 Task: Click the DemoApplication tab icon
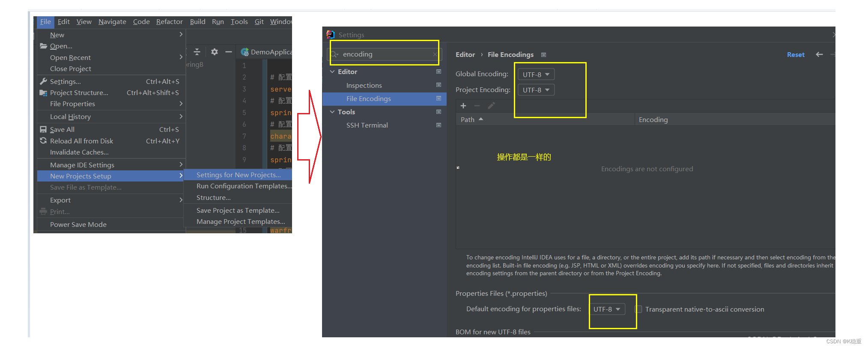pyautogui.click(x=245, y=52)
